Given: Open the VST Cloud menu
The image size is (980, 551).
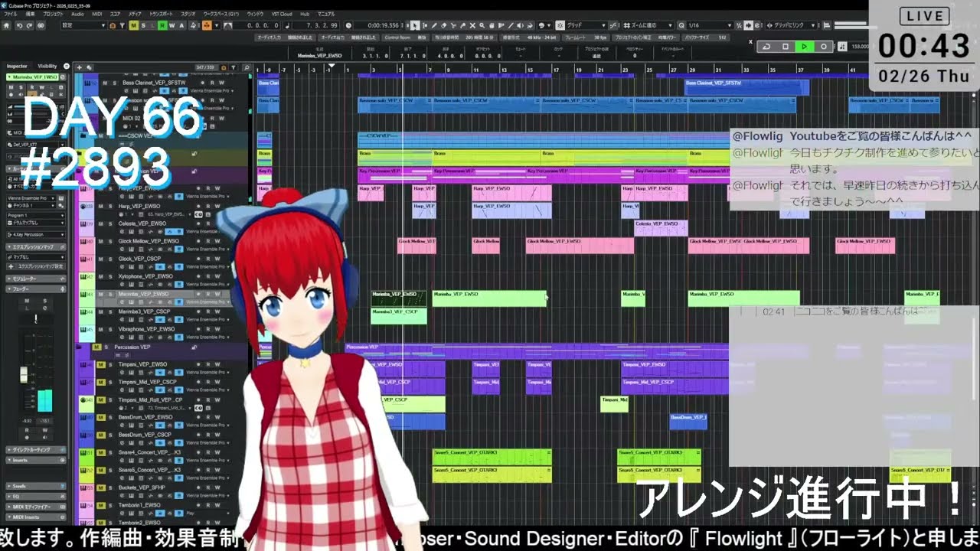Looking at the screenshot, I should coord(281,14).
